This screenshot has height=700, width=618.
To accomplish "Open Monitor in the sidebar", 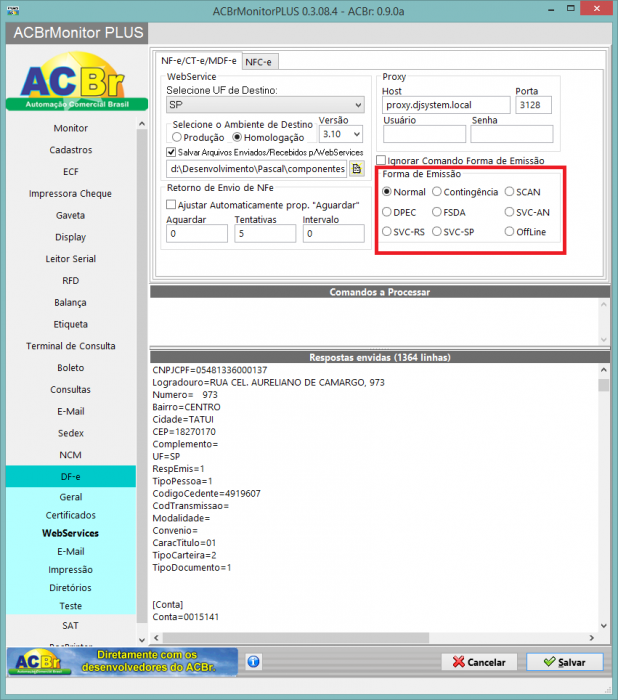I will [x=71, y=128].
